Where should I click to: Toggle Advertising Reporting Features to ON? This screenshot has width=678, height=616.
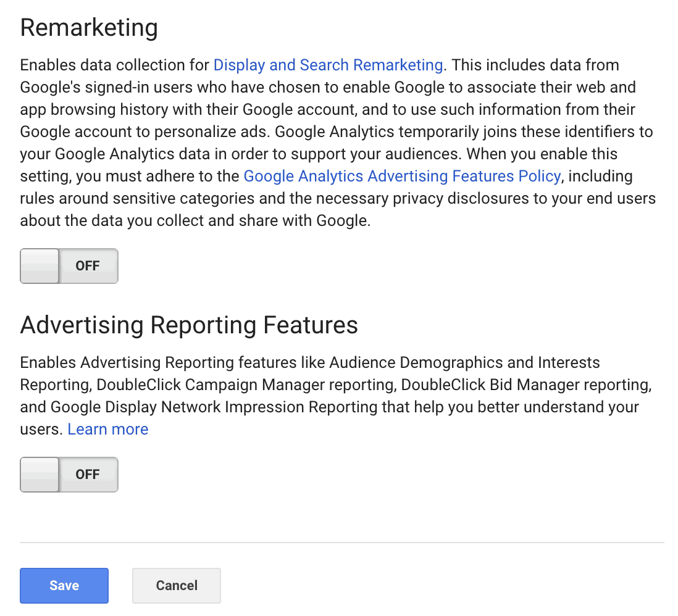[x=69, y=474]
